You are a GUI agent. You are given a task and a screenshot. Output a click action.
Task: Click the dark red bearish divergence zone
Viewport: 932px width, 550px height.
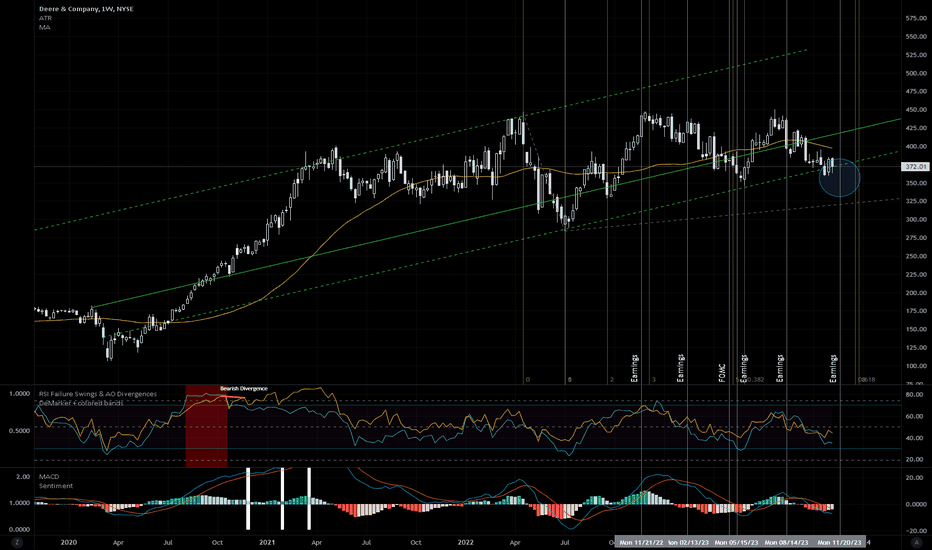pos(206,426)
